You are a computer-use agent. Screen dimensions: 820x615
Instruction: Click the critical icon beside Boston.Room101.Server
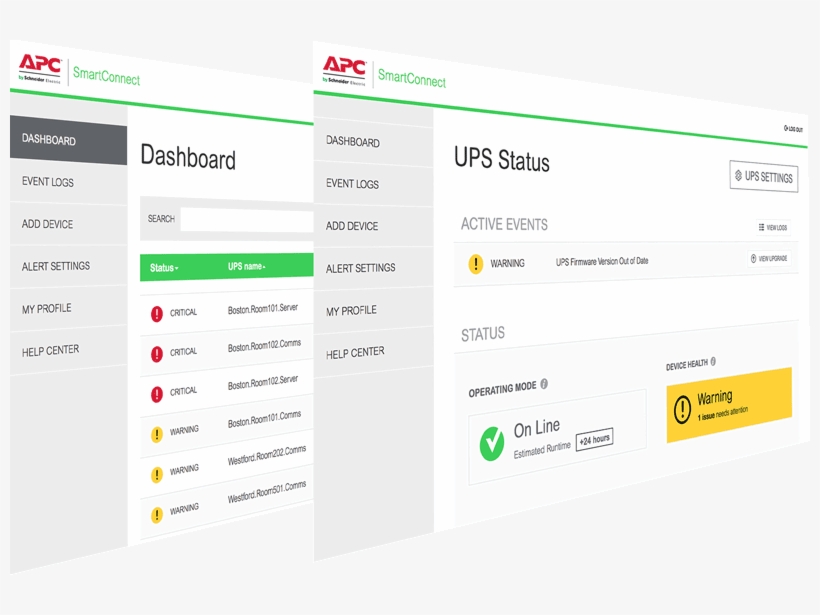click(x=158, y=312)
